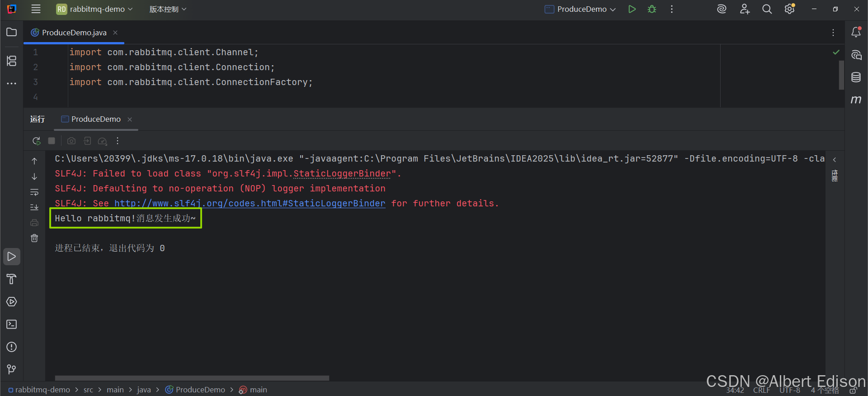Close the ProduceDemo run tab

[130, 119]
